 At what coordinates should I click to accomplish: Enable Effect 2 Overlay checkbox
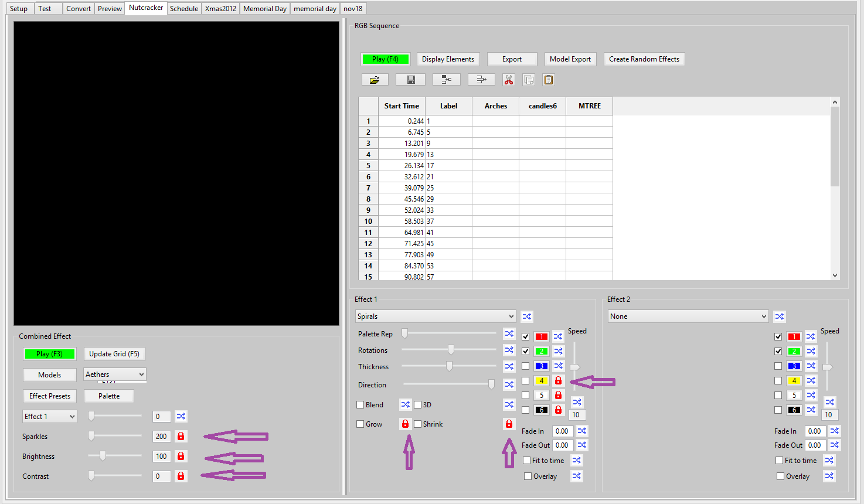(x=780, y=476)
